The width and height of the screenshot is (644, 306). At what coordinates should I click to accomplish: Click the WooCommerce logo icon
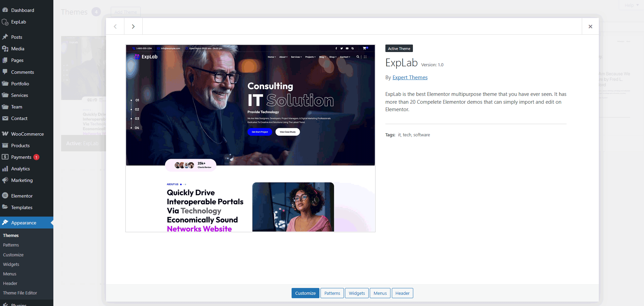point(5,134)
